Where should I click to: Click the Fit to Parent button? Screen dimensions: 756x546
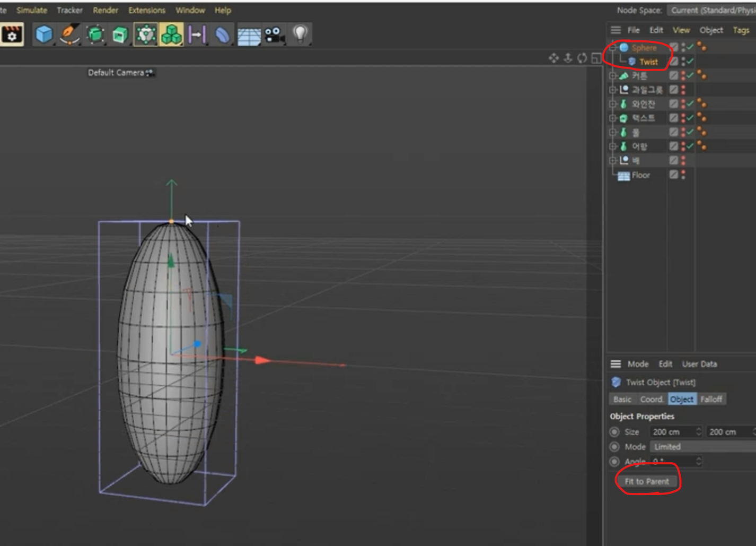tap(646, 481)
